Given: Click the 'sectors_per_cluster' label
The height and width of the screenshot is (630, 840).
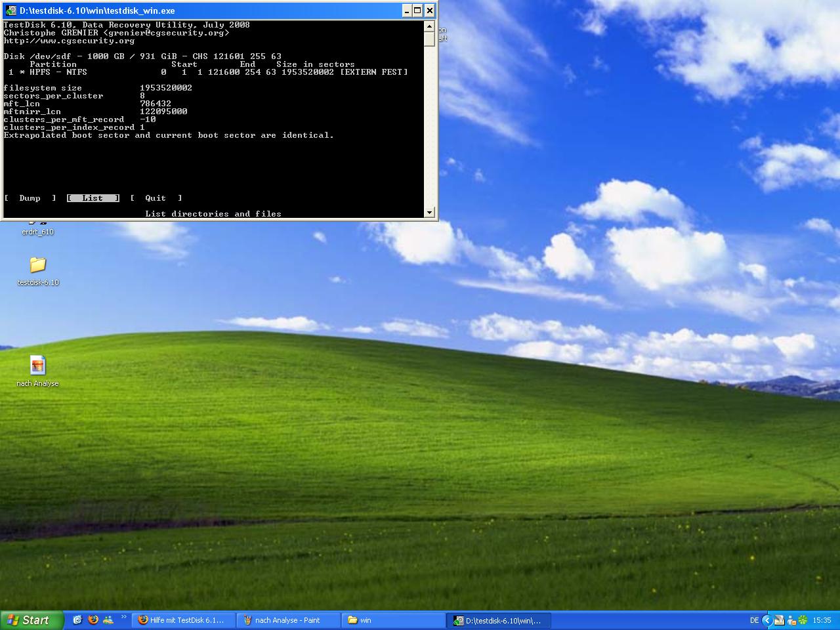Looking at the screenshot, I should [x=53, y=96].
